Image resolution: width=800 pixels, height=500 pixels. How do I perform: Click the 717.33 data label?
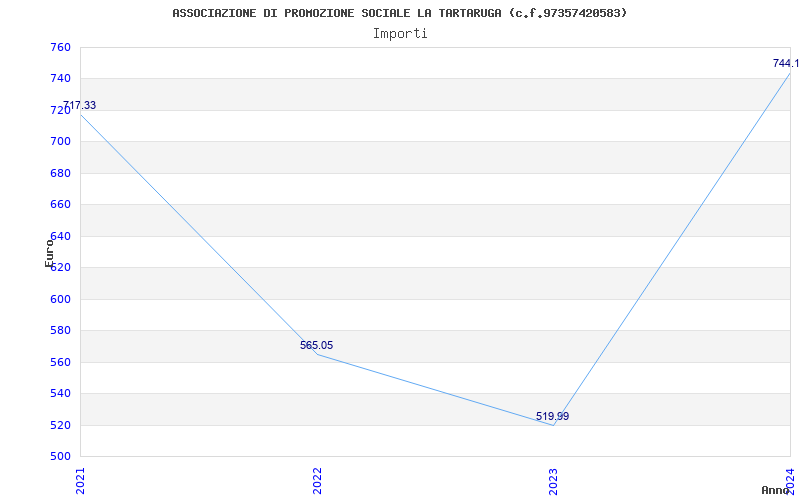coord(80,106)
